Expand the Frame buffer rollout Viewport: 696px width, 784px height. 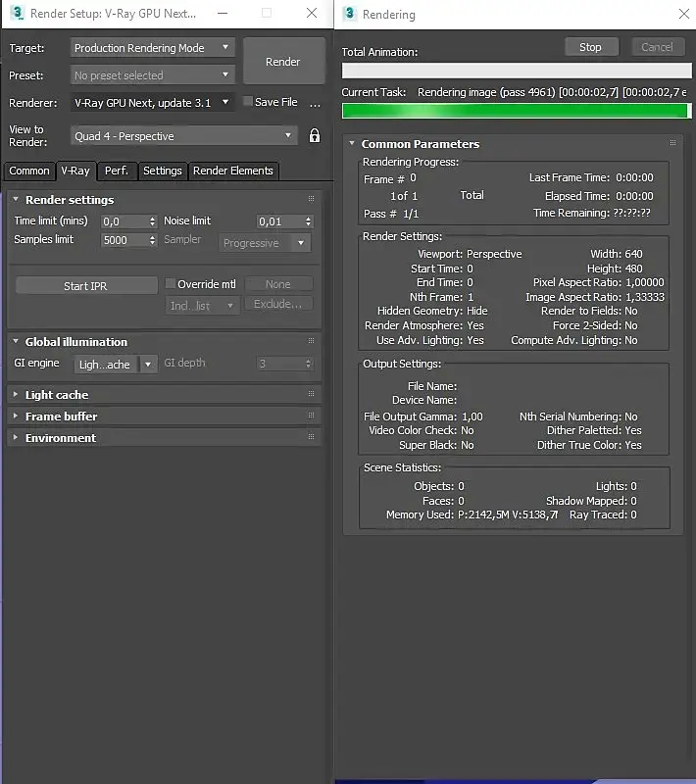pyautogui.click(x=16, y=416)
